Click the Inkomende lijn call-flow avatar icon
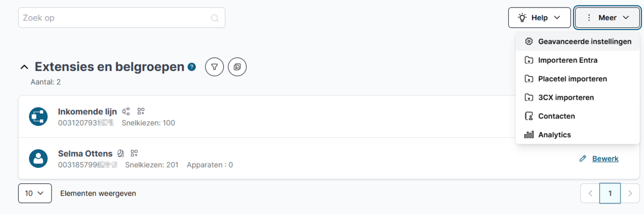644x214 pixels. click(x=38, y=116)
